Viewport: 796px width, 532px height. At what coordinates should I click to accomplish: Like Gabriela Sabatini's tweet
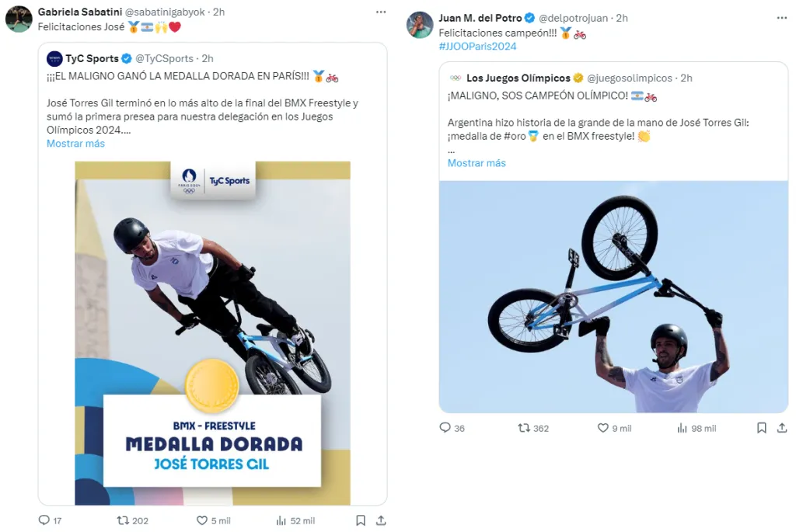point(202,520)
